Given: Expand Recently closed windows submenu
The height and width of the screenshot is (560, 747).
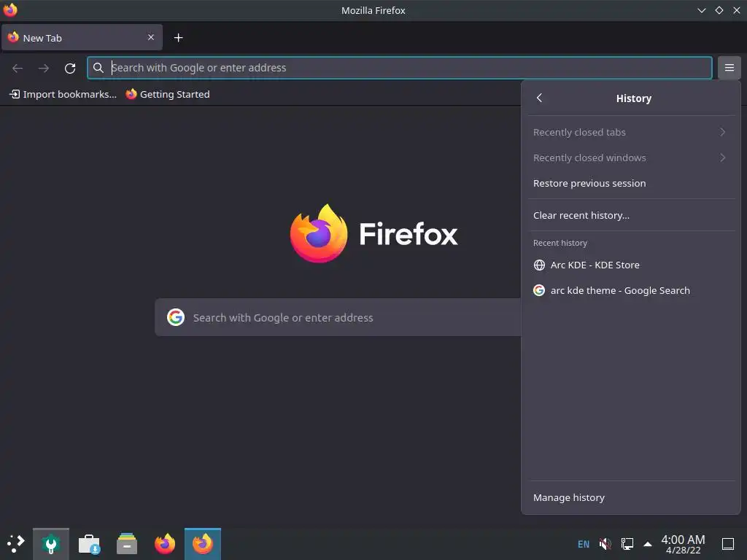Looking at the screenshot, I should pos(631,157).
